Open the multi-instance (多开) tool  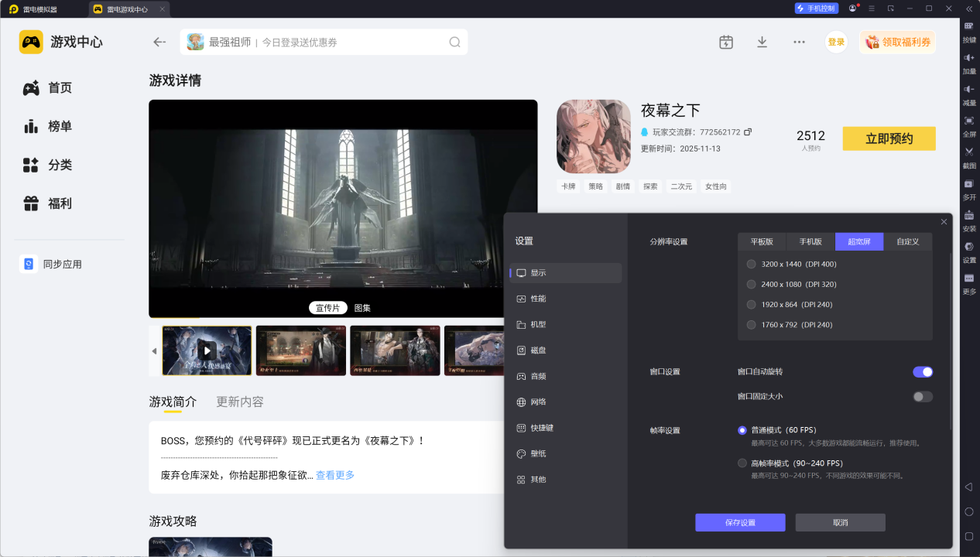[969, 184]
